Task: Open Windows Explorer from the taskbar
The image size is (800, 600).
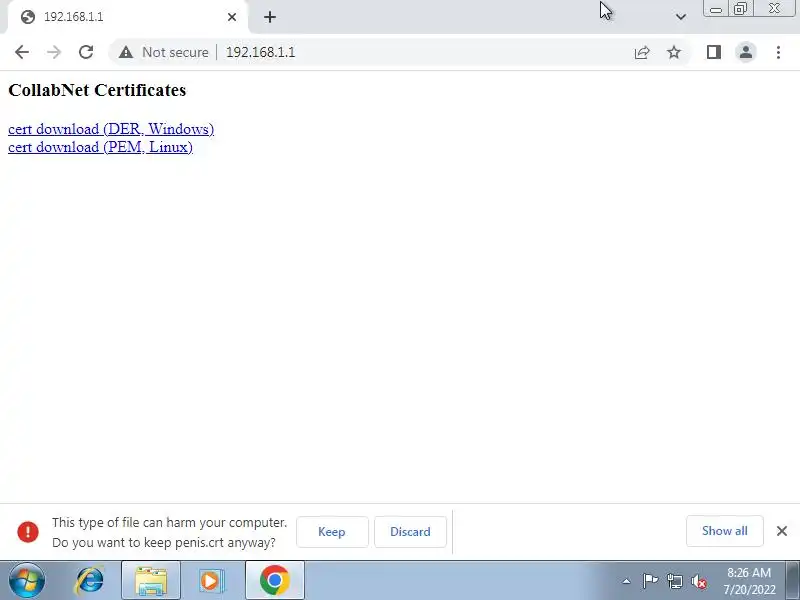Action: [x=151, y=581]
